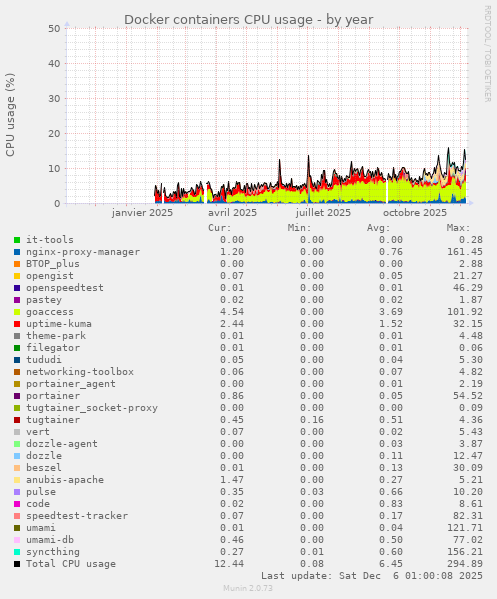Click the 'tududi' legend label
The width and height of the screenshot is (497, 599).
pyautogui.click(x=44, y=360)
